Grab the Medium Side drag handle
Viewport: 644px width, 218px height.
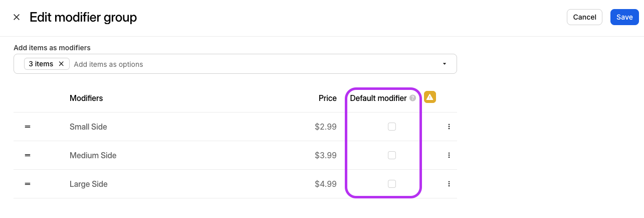(x=28, y=155)
